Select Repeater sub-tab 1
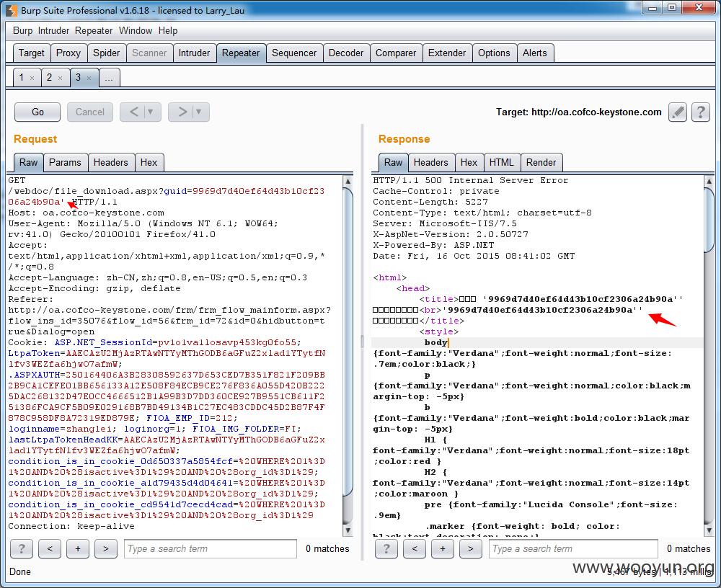Screen dimensions: 721x588 pos(21,77)
